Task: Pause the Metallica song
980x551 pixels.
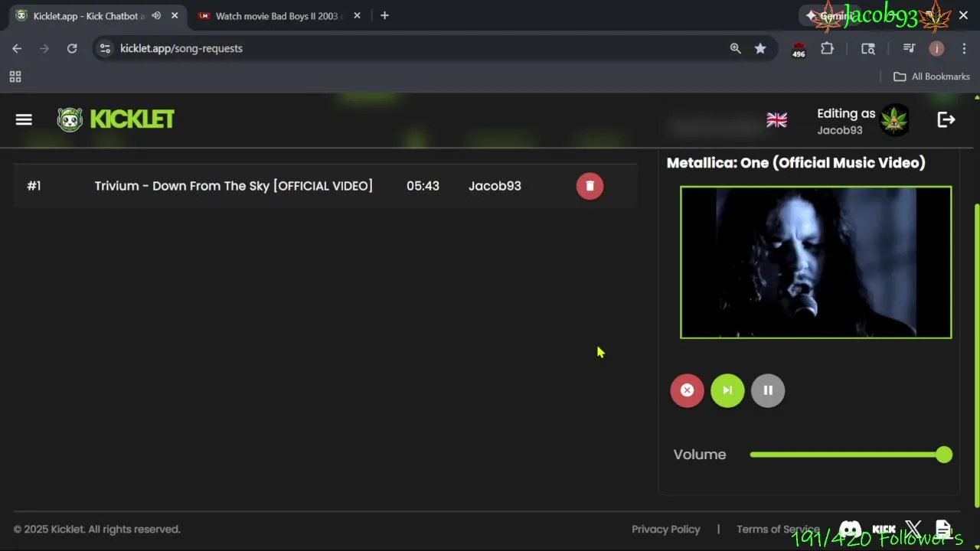Action: pos(768,390)
